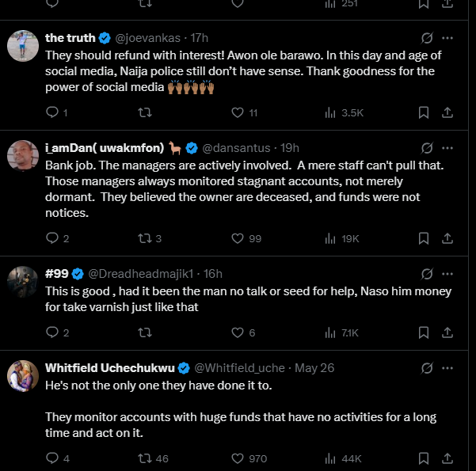Share the Whitfield Uchechukwu tweet
Viewport: 476px width, 471px height.
447,458
